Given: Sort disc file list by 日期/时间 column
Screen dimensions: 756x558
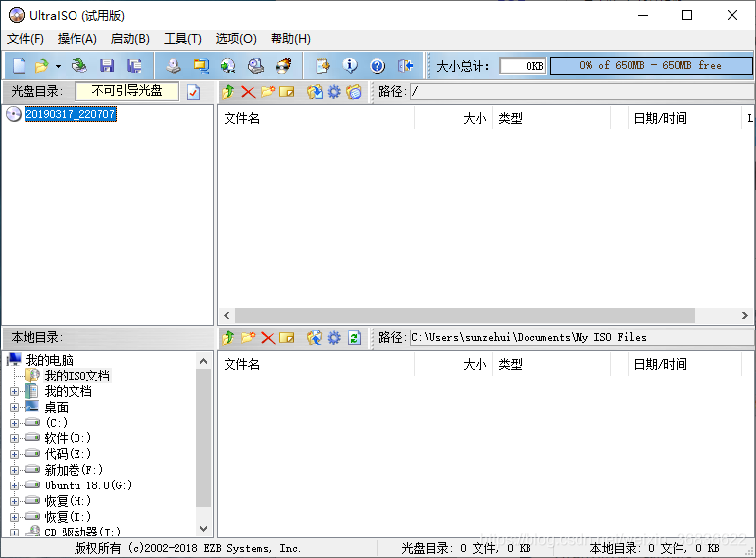Looking at the screenshot, I should [684, 118].
